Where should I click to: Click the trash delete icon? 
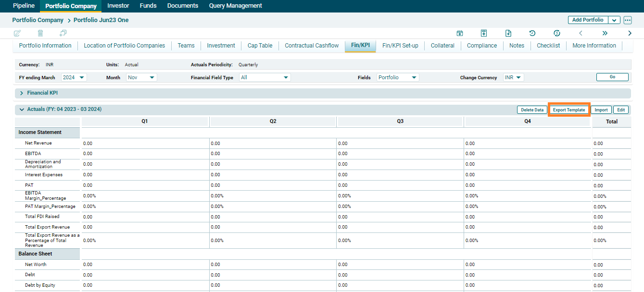tap(40, 33)
